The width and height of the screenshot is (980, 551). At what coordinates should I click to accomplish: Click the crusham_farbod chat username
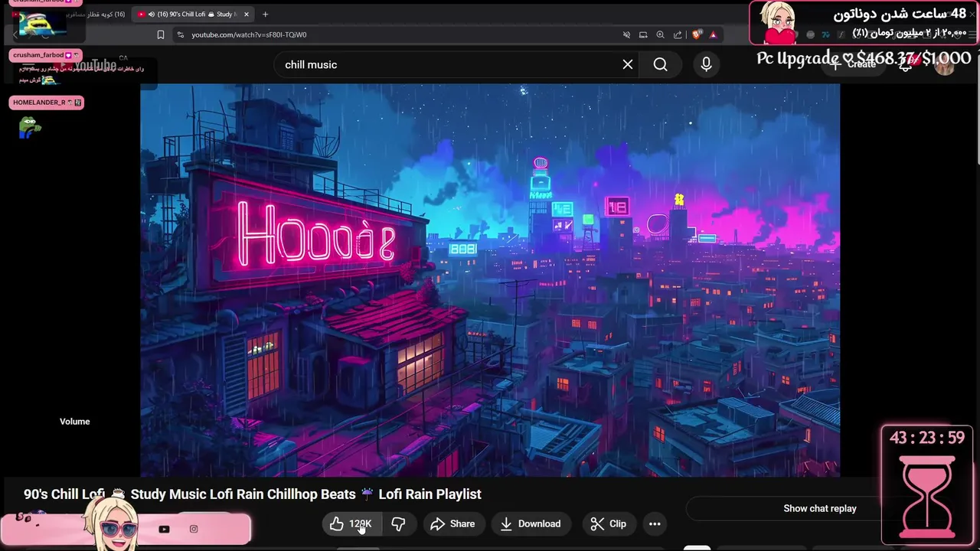pos(38,55)
